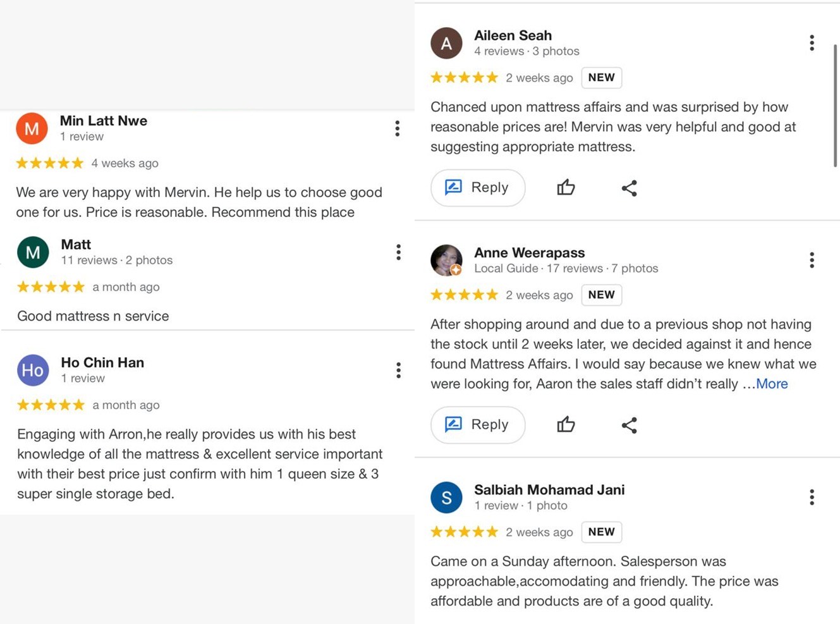Open Aileen Seah's avatar
Screen dimensions: 840x624
(x=446, y=43)
